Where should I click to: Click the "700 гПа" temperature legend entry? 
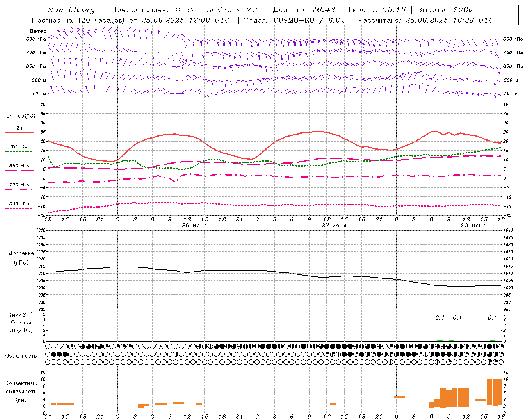[x=19, y=185]
